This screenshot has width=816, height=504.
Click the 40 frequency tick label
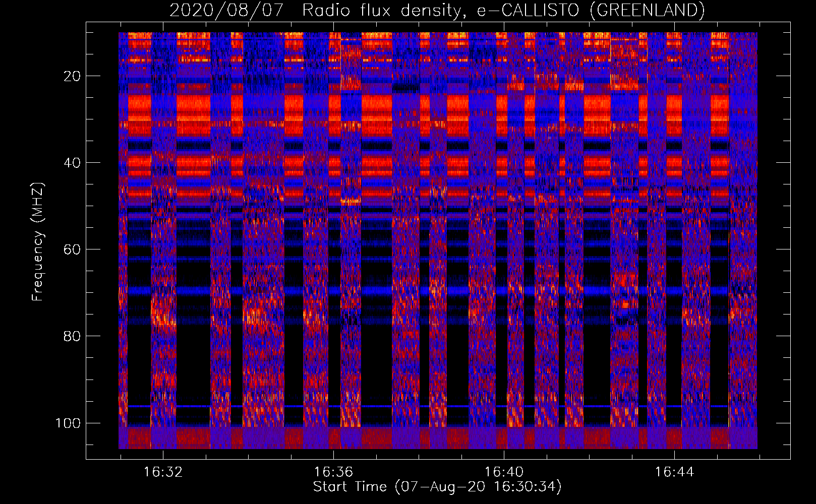coord(72,163)
